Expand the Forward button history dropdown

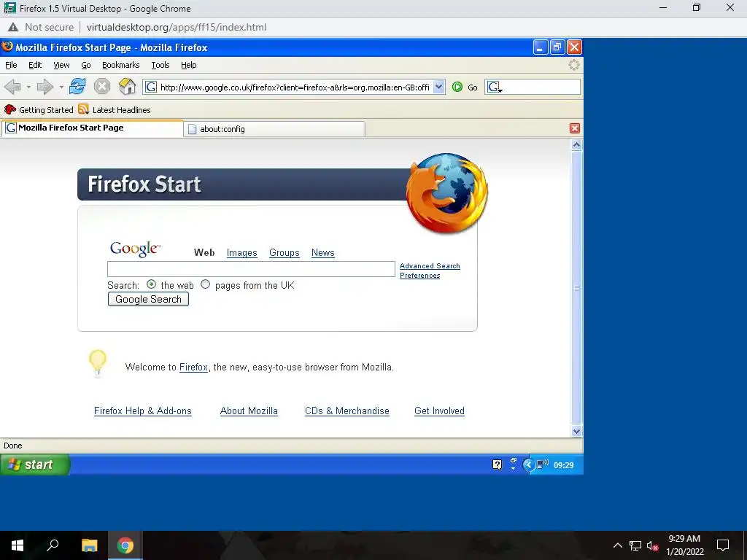(61, 87)
